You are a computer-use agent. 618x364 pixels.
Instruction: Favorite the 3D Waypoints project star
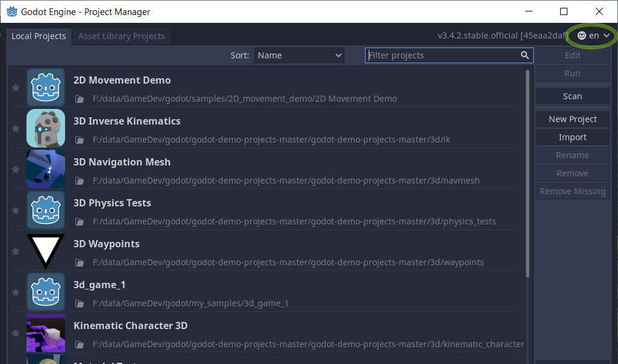coord(16,251)
